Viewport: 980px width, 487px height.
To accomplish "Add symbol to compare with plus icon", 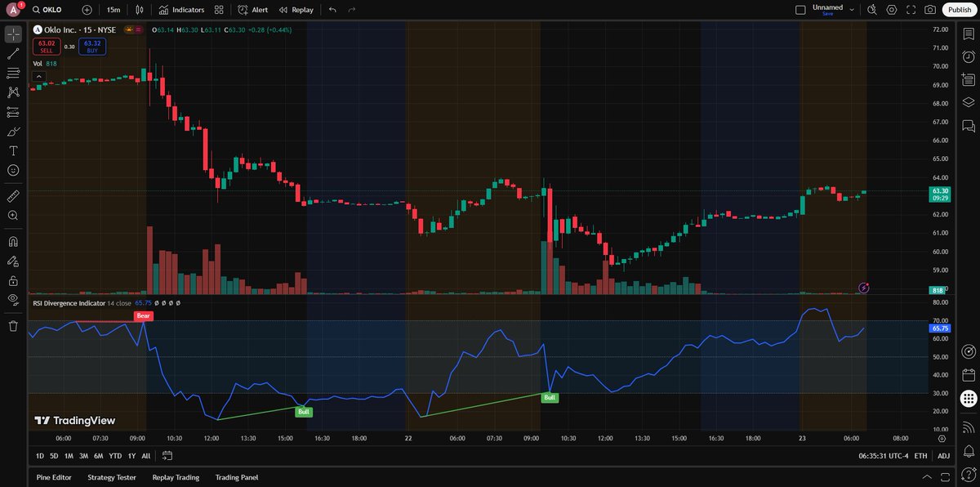I will [87, 10].
